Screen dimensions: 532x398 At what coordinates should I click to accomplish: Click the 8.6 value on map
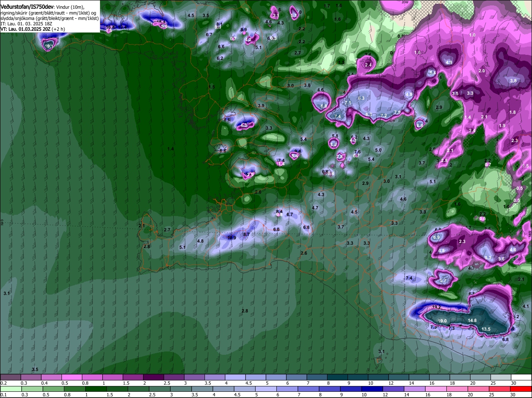pyautogui.click(x=227, y=120)
